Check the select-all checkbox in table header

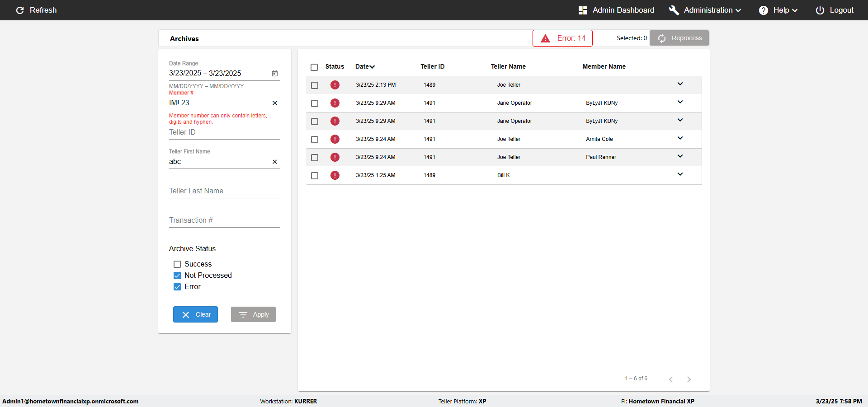314,67
